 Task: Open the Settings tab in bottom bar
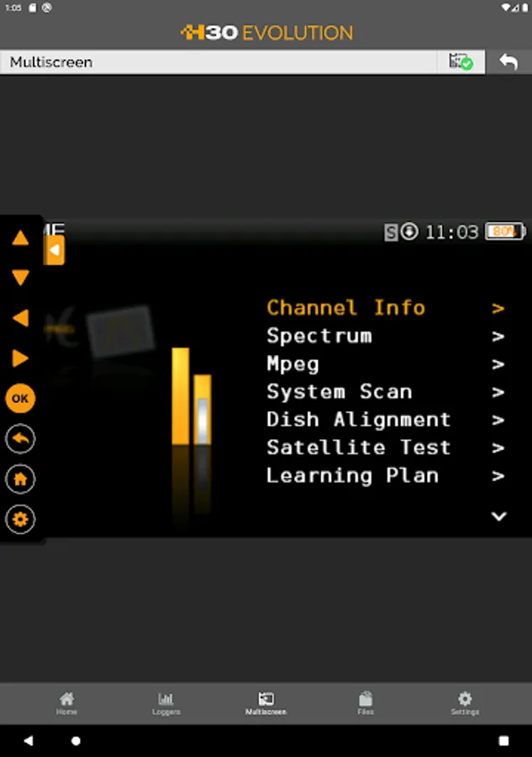pyautogui.click(x=465, y=703)
